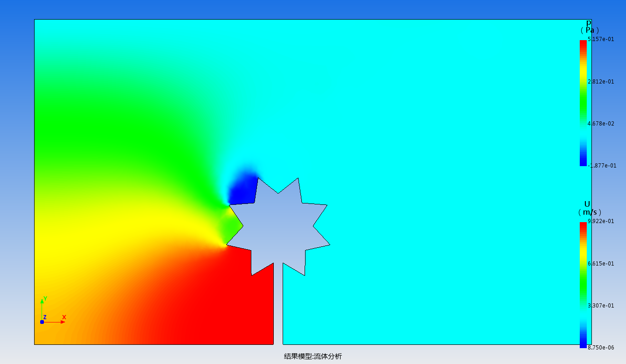
Task: Click the pressure maximum value 5.157e-01
Action: (x=601, y=39)
